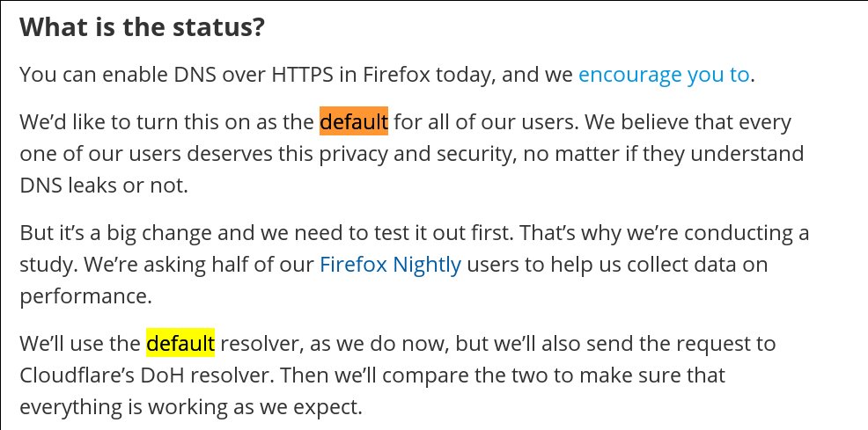This screenshot has height=430, width=868.
Task: Click the word "study." starting the line
Action: tap(48, 266)
